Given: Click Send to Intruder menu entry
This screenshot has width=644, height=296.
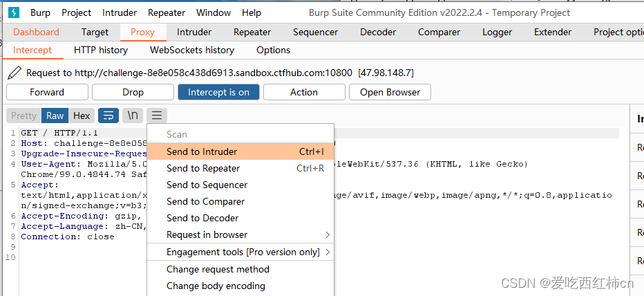Looking at the screenshot, I should (202, 151).
